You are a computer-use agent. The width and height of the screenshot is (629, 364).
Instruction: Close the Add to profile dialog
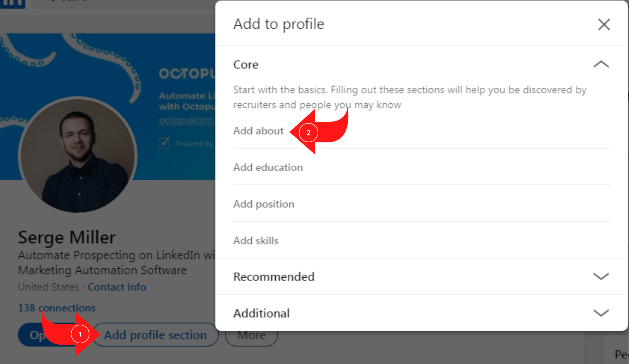(604, 25)
